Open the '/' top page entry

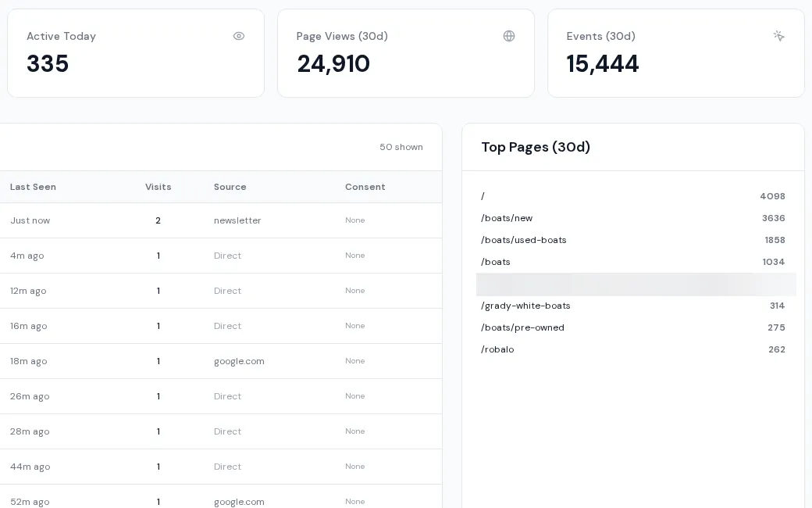point(633,196)
